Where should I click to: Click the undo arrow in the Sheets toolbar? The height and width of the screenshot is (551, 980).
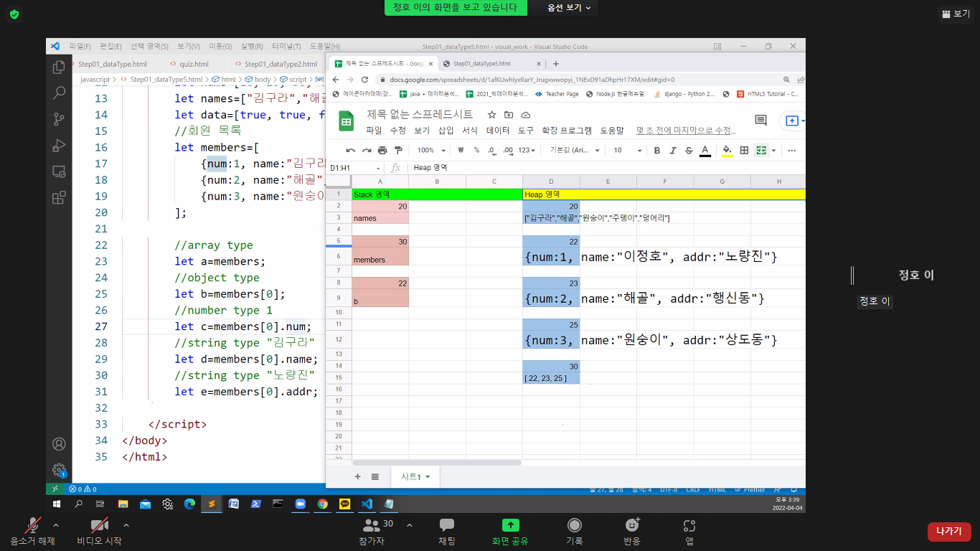(x=350, y=151)
